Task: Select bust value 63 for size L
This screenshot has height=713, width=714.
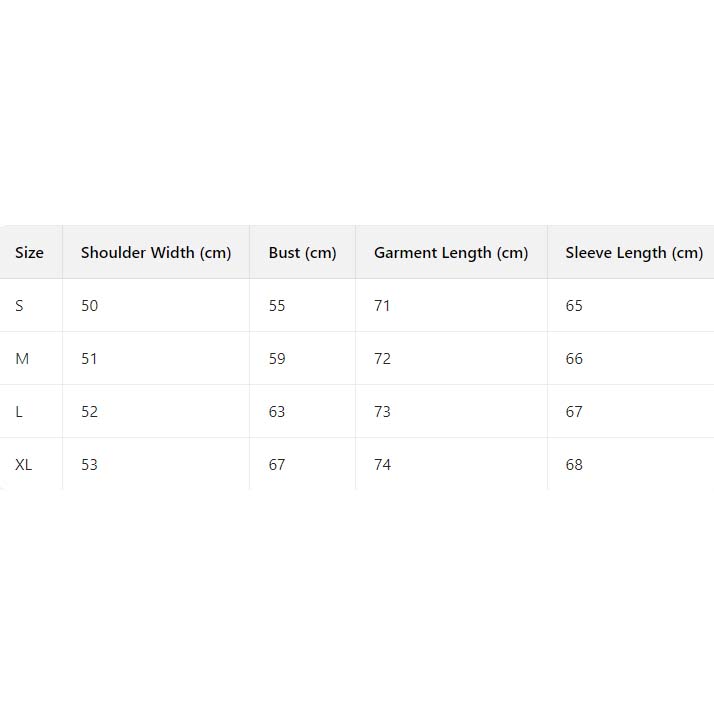Action: tap(277, 412)
